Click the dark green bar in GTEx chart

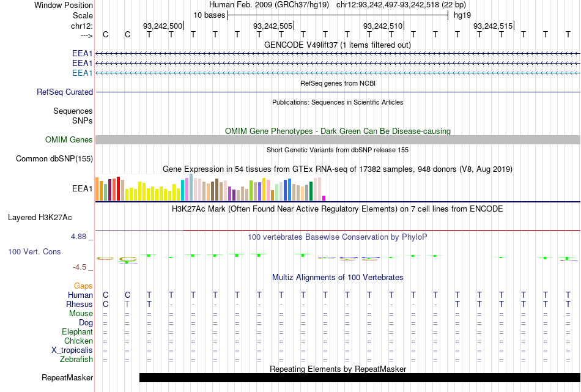[x=311, y=191]
